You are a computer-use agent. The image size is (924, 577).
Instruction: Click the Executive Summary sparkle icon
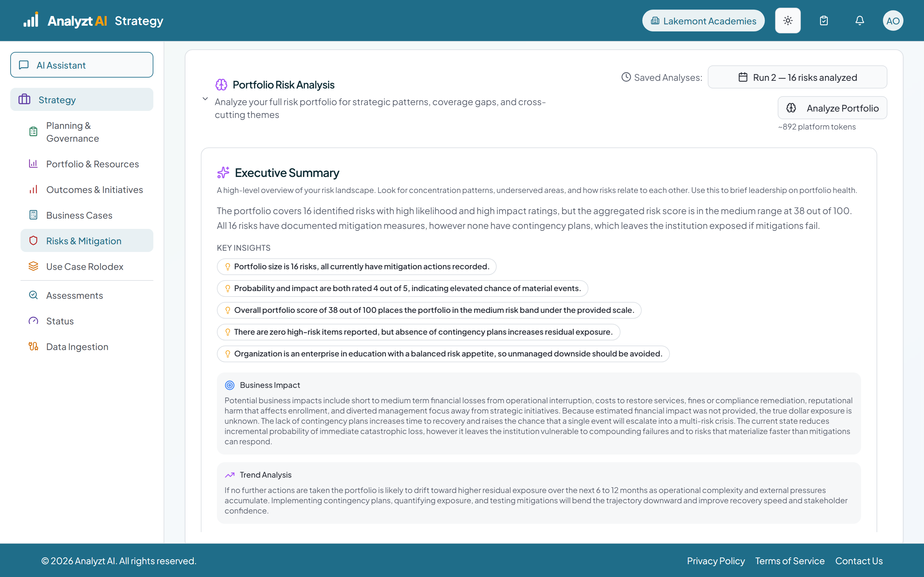coord(223,172)
